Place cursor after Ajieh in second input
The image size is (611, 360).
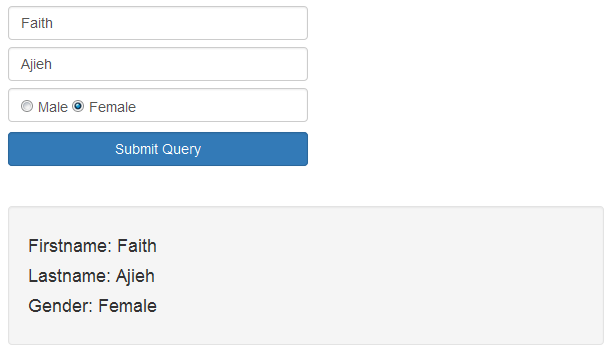tap(53, 64)
